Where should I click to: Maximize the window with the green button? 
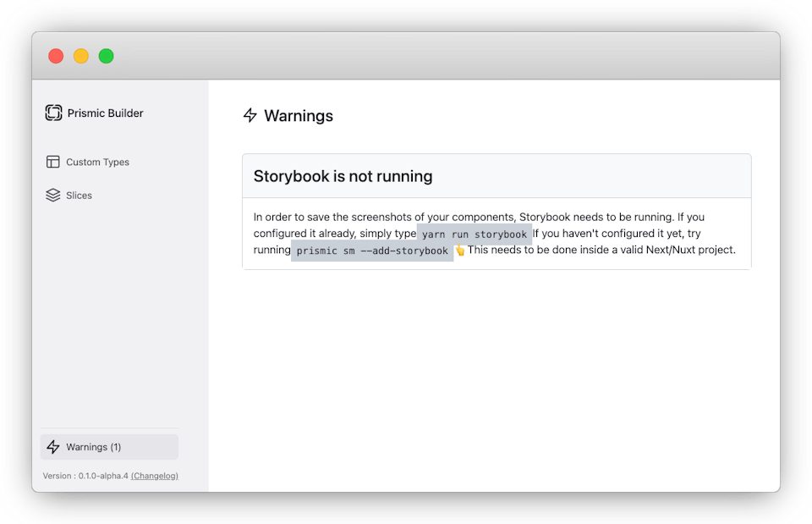107,56
